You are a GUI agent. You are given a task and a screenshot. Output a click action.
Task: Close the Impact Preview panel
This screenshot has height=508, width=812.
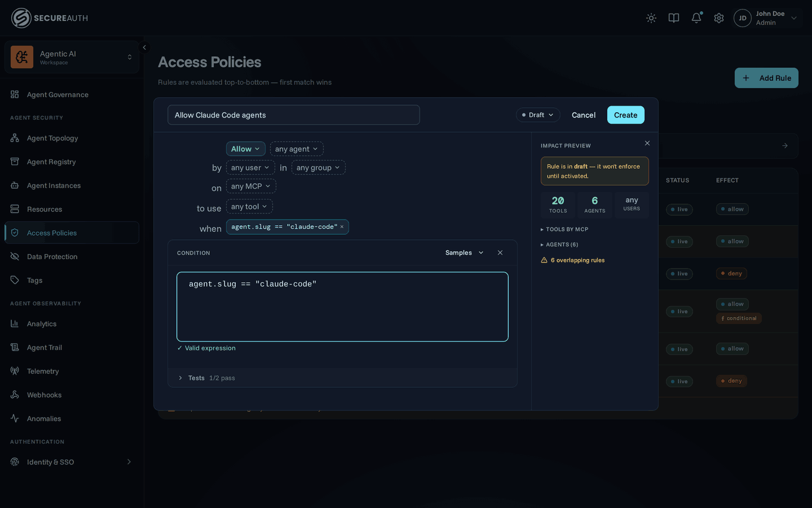pos(647,143)
